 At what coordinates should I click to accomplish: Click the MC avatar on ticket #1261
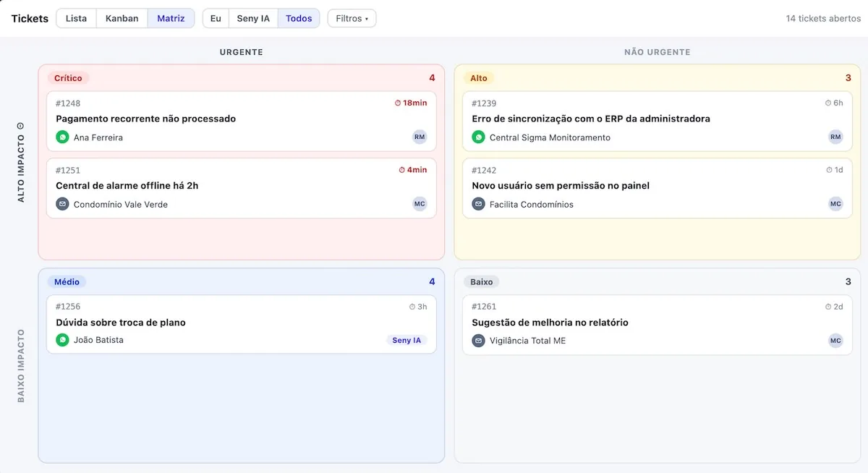pyautogui.click(x=835, y=340)
